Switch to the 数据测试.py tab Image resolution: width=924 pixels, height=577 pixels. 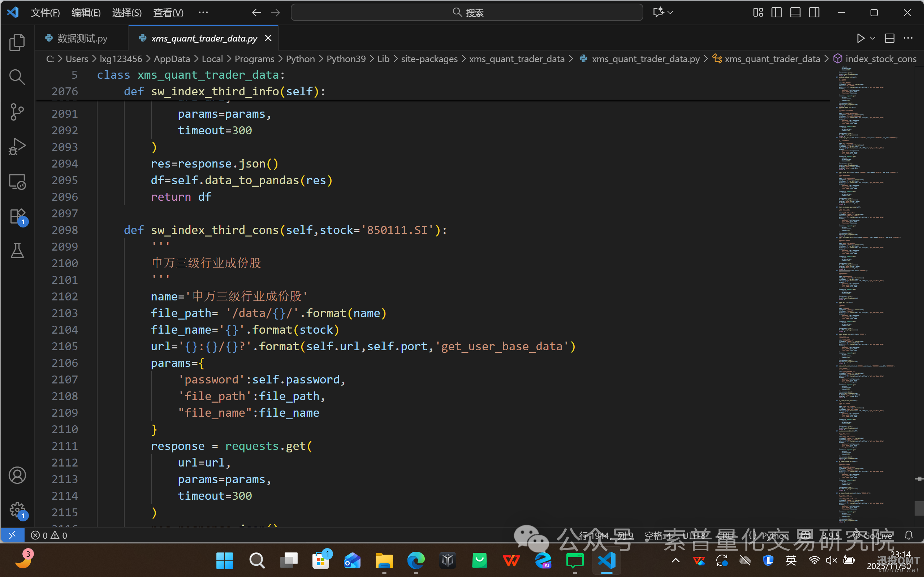tap(82, 38)
